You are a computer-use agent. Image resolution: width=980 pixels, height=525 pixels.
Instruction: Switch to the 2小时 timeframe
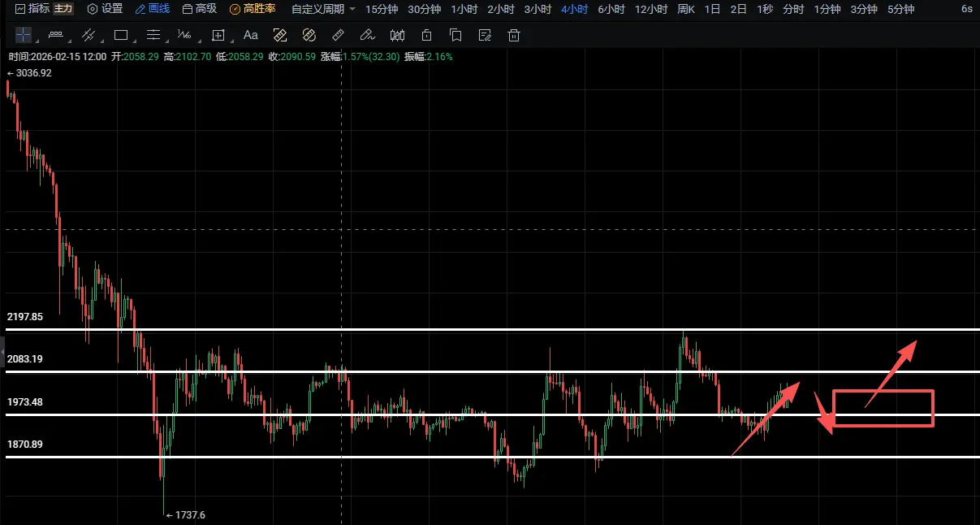pos(501,9)
